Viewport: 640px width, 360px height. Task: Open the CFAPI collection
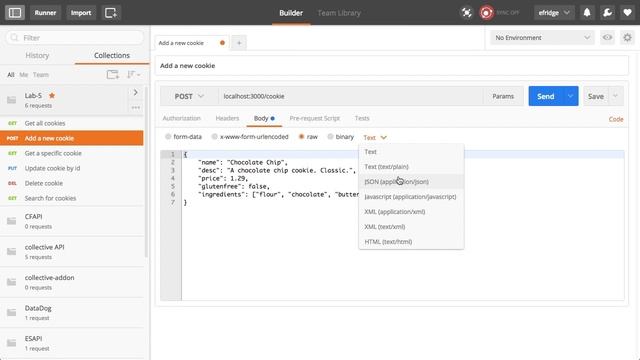tap(72, 221)
